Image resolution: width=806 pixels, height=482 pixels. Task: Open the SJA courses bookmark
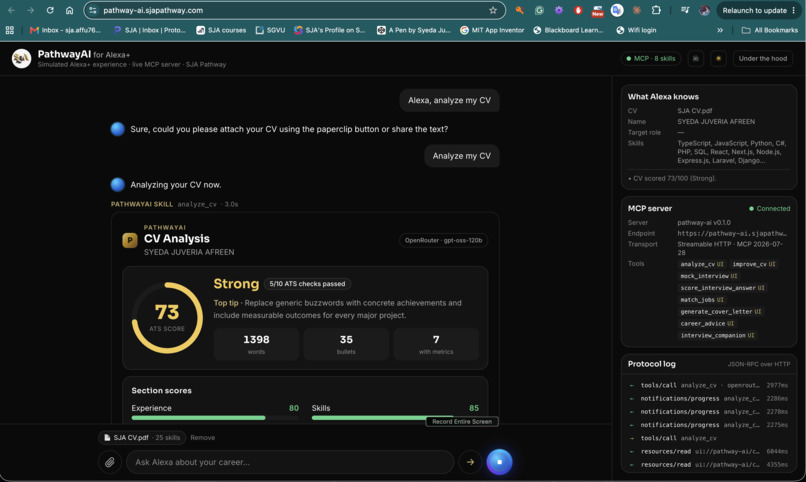[221, 30]
